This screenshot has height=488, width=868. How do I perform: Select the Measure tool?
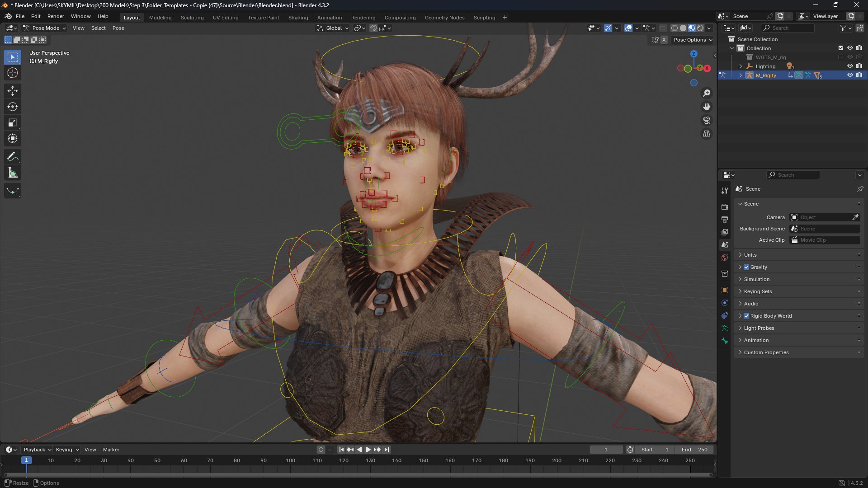[x=13, y=173]
